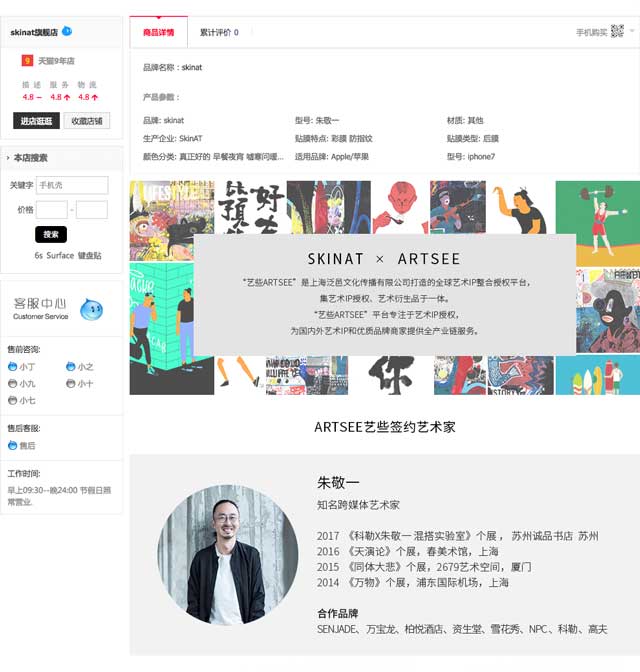Click the 物流 4.8 rating score
This screenshot has height=672, width=640.
pos(88,97)
